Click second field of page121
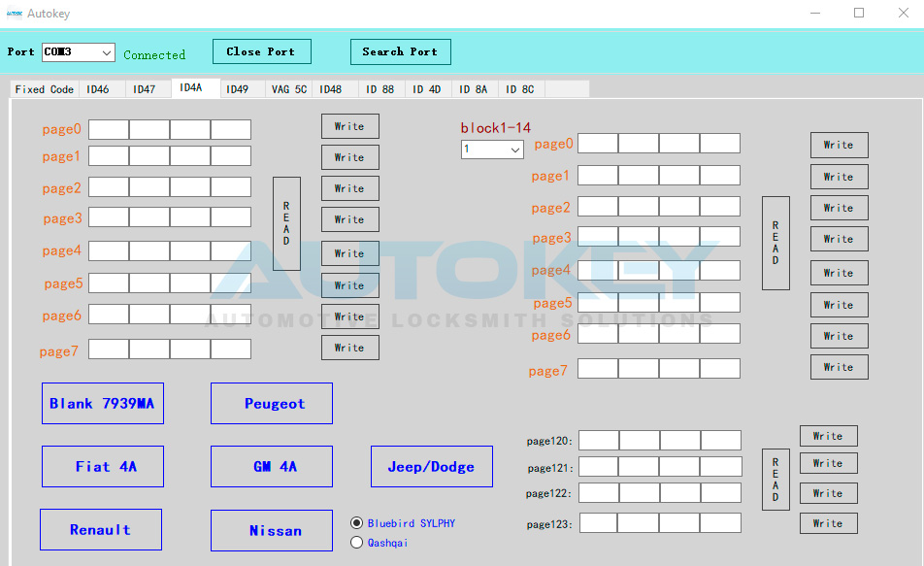The height and width of the screenshot is (566, 924). pyautogui.click(x=640, y=466)
